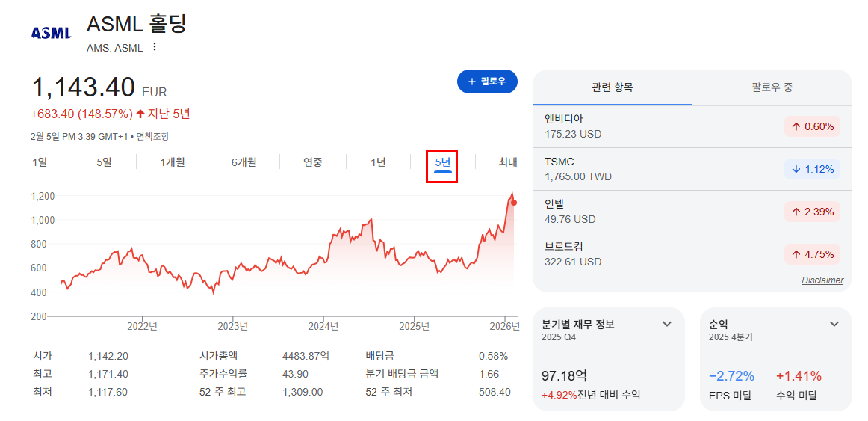
Task: Click the 팔로우 follow button
Action: tap(487, 82)
